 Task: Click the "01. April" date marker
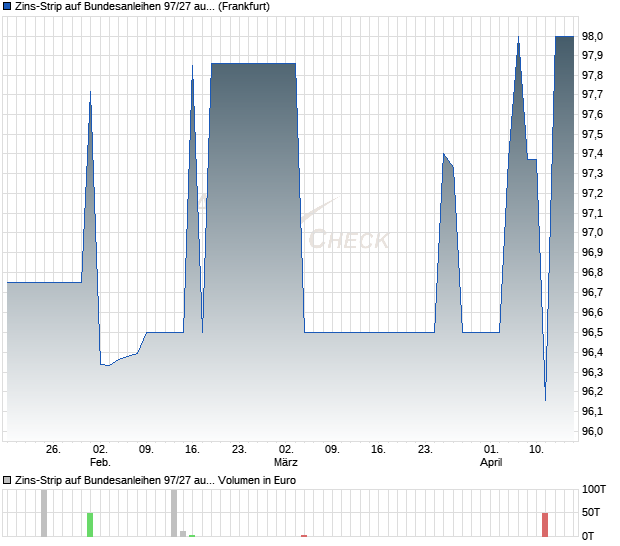490,456
